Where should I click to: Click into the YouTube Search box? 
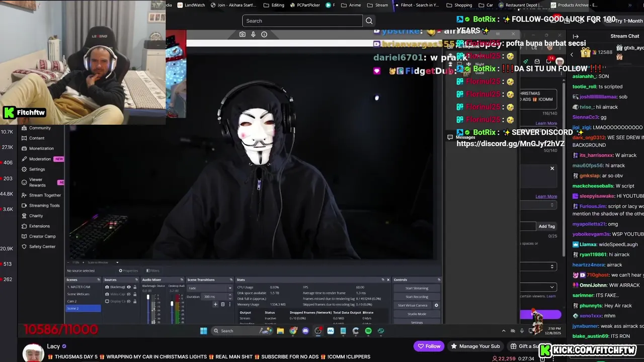coord(302,21)
